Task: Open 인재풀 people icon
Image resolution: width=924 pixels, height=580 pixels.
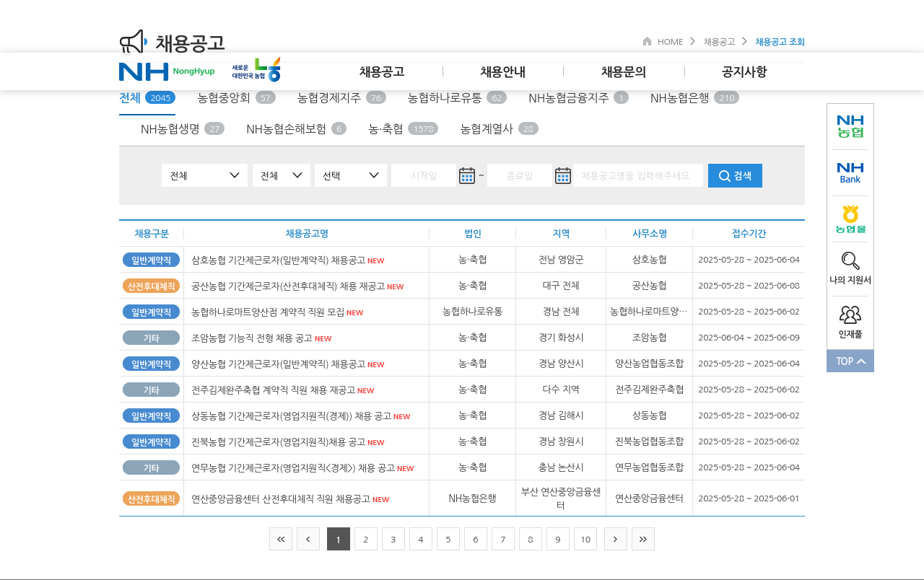Action: click(x=850, y=315)
